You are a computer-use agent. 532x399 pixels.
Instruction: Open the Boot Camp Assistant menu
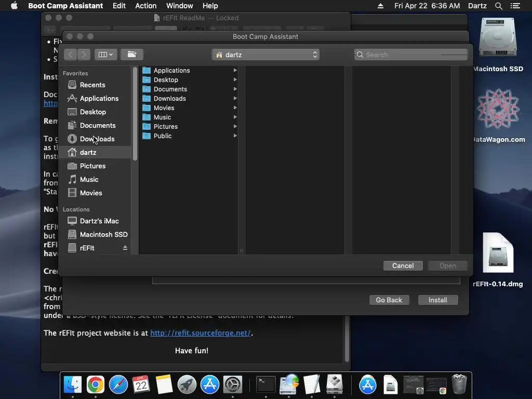(65, 6)
